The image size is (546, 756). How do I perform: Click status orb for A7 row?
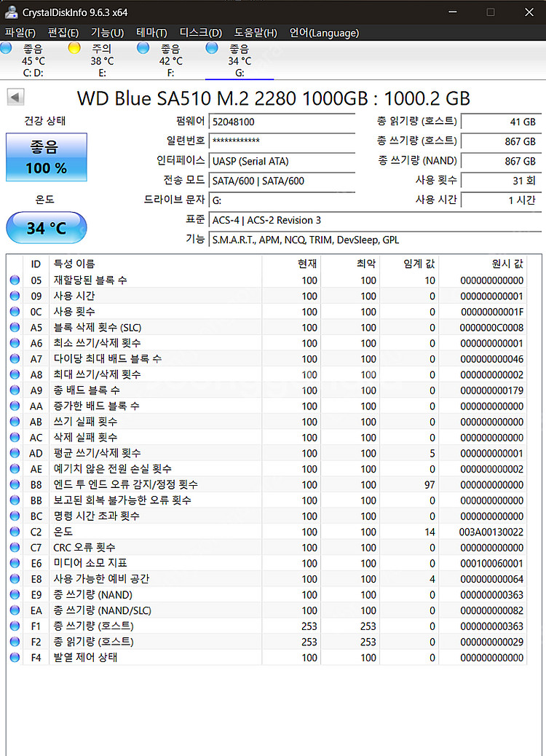15,358
